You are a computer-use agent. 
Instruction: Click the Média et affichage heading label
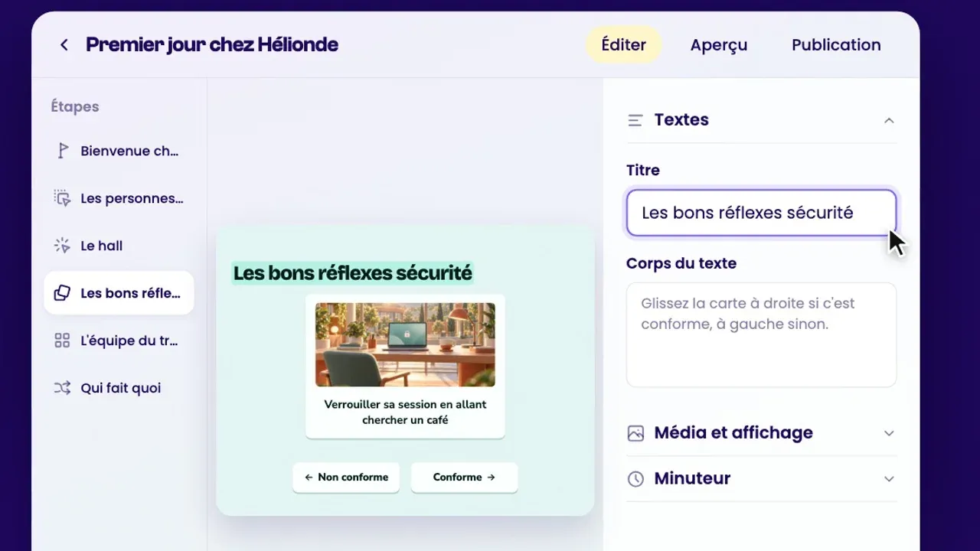coord(733,433)
